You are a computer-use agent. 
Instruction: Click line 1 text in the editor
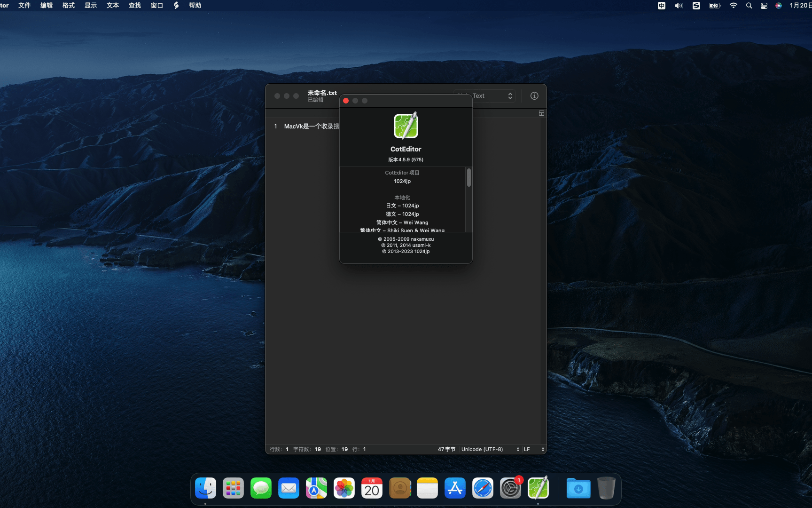pyautogui.click(x=312, y=126)
